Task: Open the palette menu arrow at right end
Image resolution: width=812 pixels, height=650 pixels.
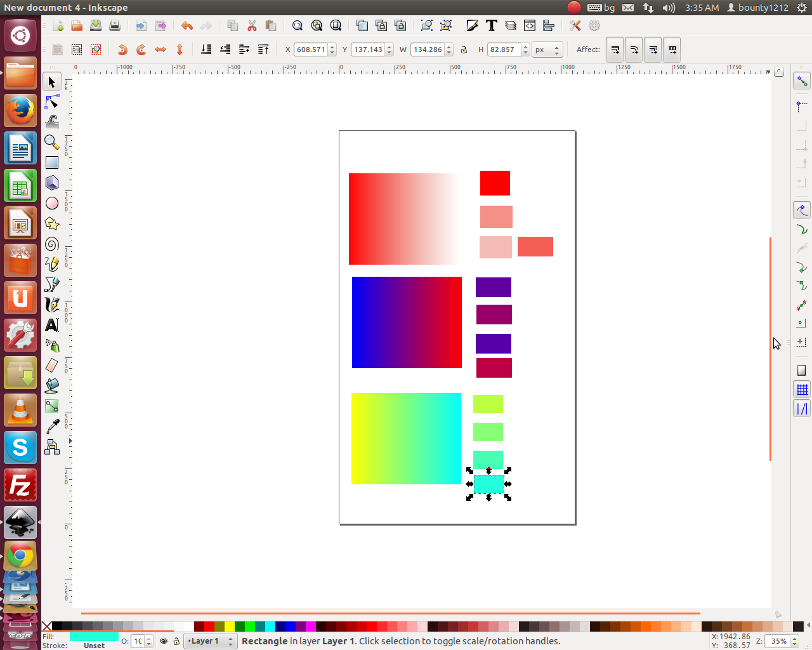Action: pyautogui.click(x=808, y=626)
